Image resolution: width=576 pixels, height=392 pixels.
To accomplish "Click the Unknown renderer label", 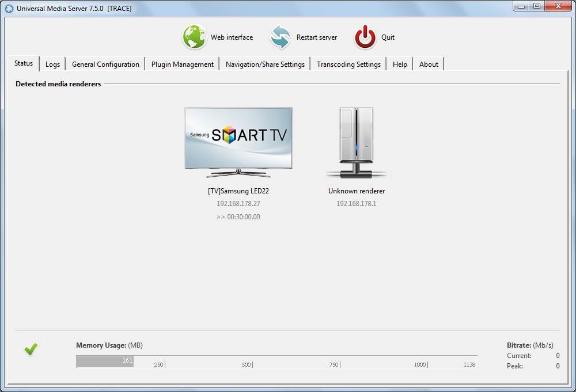I will 357,191.
